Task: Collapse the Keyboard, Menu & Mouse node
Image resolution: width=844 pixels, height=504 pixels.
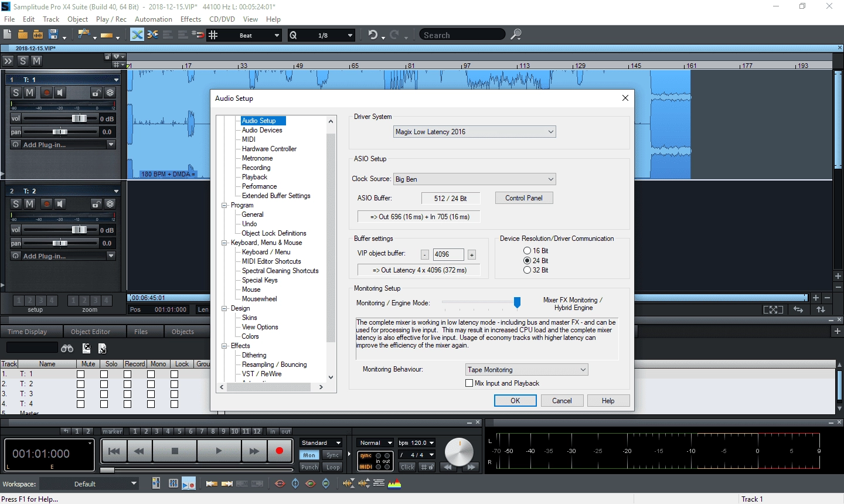Action: point(224,243)
